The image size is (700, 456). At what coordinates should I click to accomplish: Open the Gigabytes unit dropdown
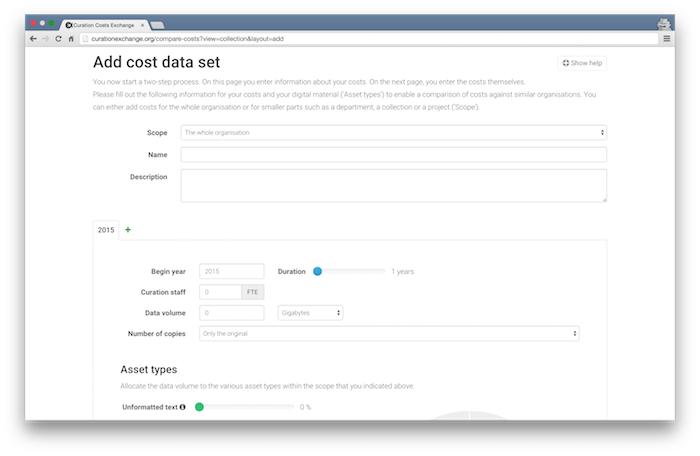pyautogui.click(x=310, y=313)
